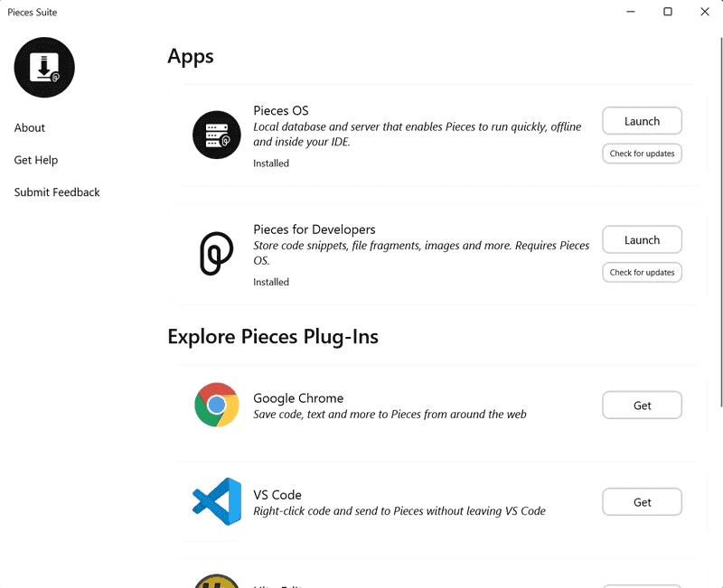Click the Google Chrome plug-in icon
This screenshot has height=588, width=723.
coord(216,405)
